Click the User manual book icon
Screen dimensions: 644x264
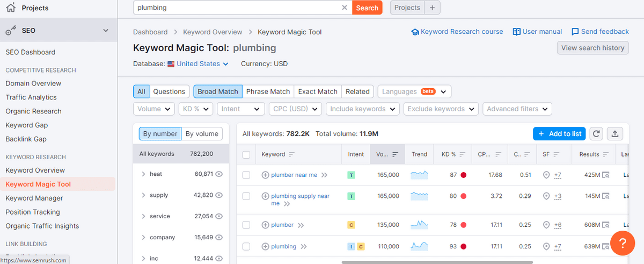click(517, 32)
